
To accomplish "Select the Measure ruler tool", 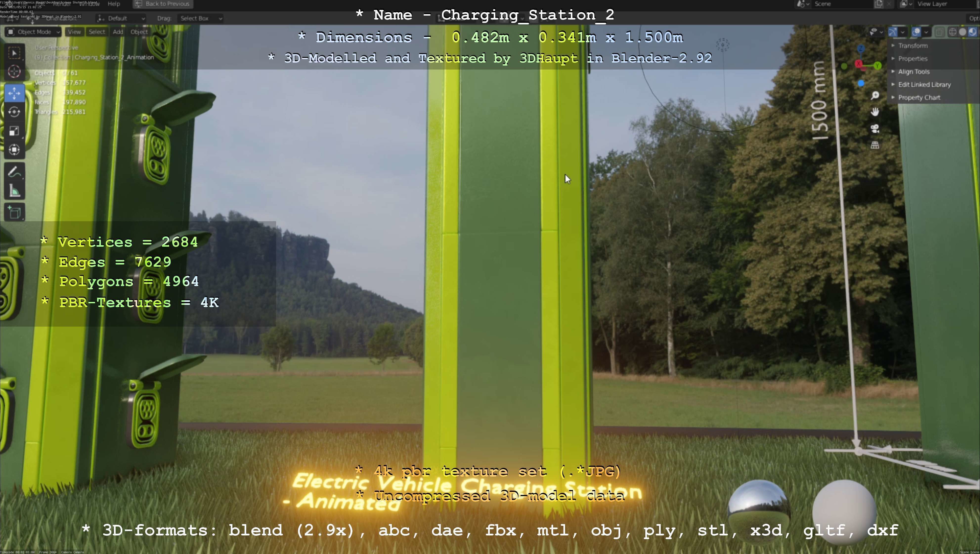I will [14, 192].
